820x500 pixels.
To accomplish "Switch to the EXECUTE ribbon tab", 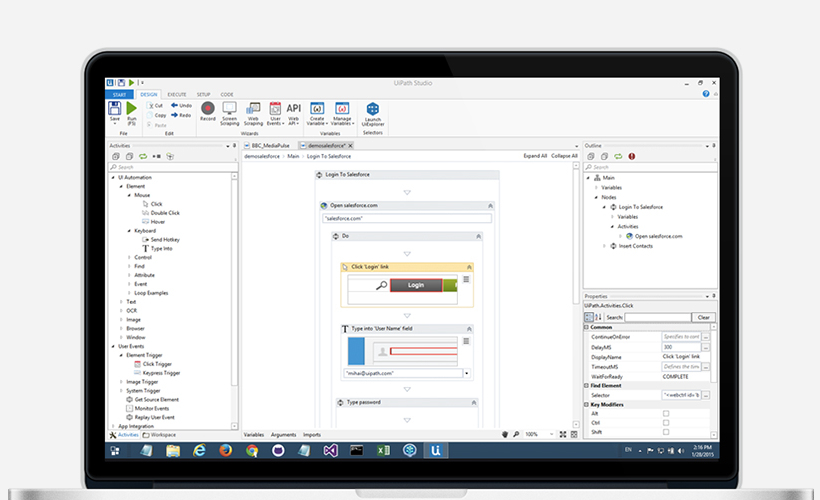I will pyautogui.click(x=176, y=94).
